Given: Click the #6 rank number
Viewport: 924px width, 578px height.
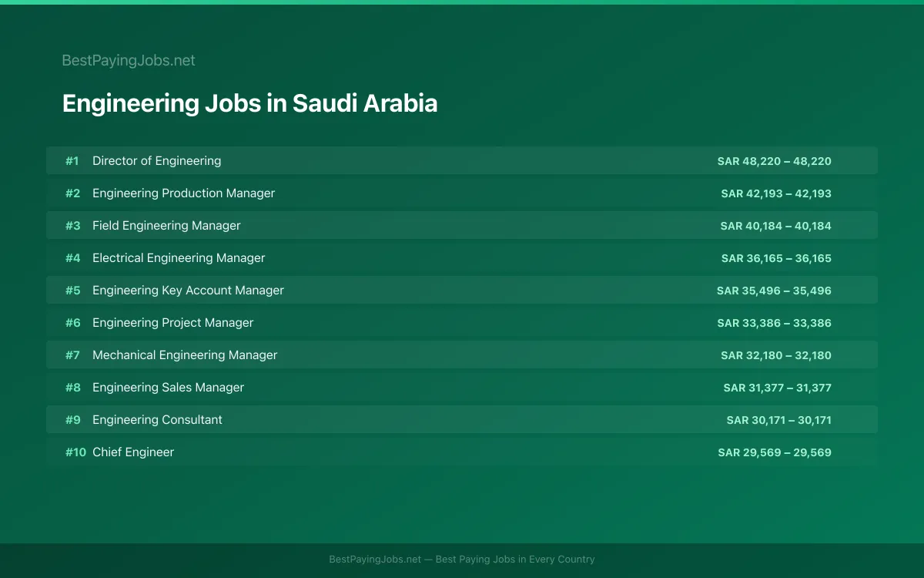Looking at the screenshot, I should point(72,323).
